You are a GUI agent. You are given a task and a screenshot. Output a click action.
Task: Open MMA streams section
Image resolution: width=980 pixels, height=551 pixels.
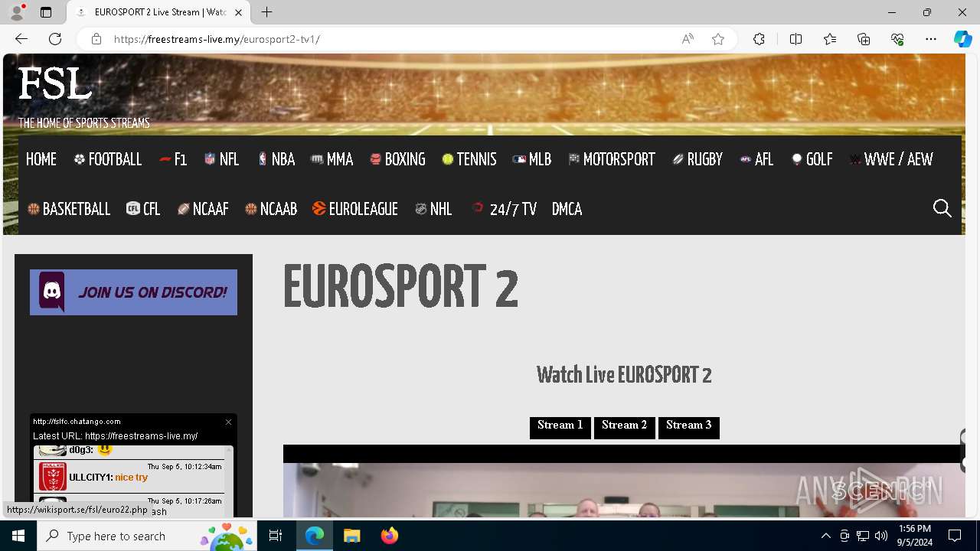point(332,159)
